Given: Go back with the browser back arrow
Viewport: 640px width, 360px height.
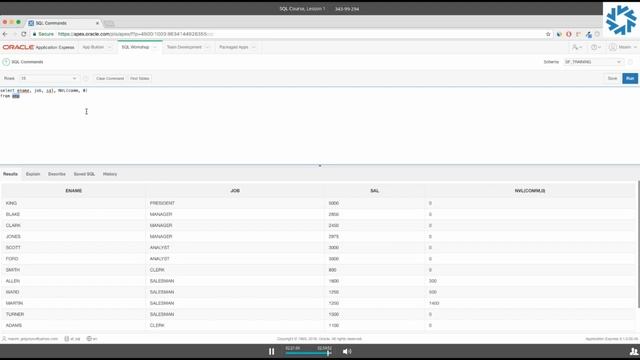Looking at the screenshot, I should (5, 34).
